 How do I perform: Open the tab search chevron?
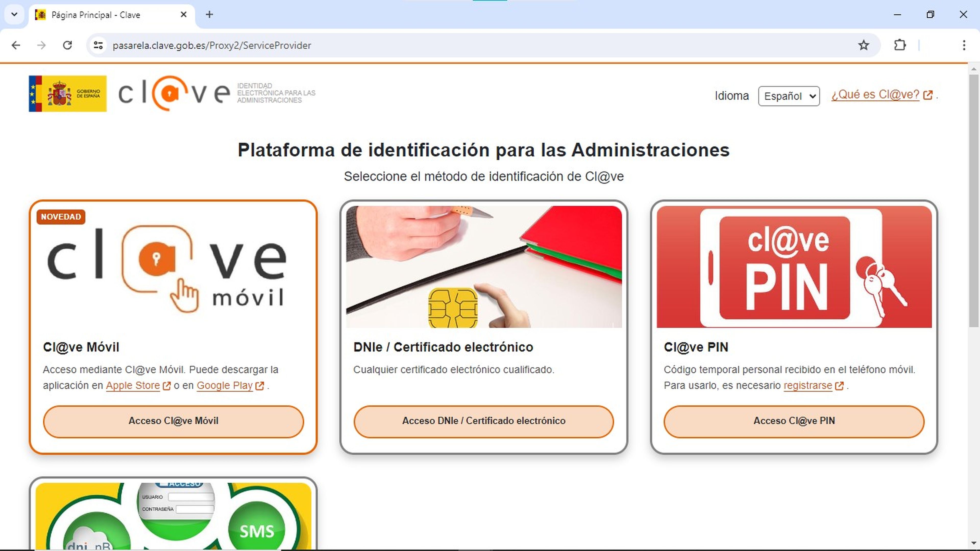14,15
